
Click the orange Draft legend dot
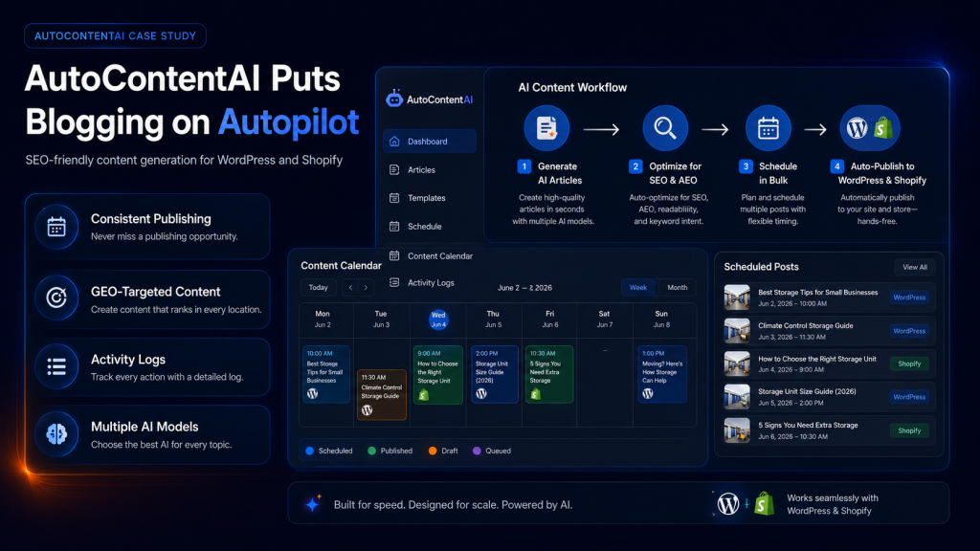(433, 451)
